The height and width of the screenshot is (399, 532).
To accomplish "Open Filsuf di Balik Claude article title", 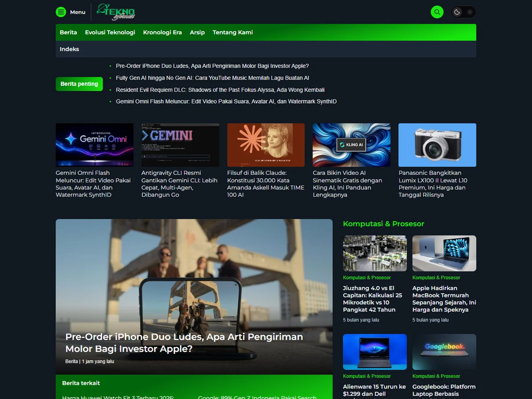I will [266, 184].
